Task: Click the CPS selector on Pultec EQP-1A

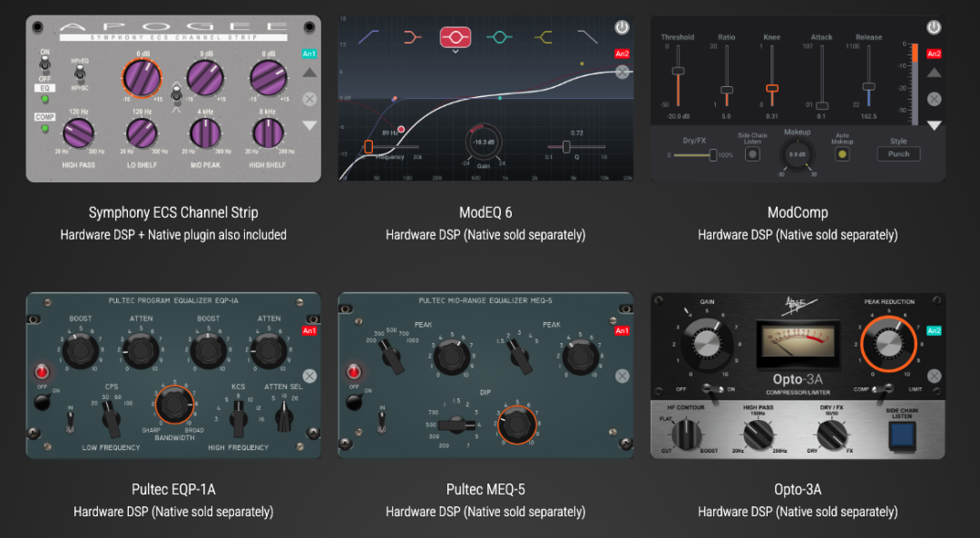Action: point(111,416)
